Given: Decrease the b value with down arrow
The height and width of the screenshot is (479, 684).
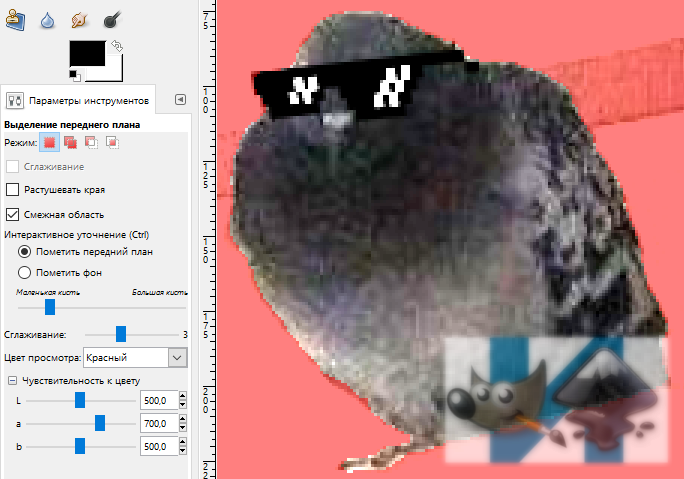Looking at the screenshot, I should [x=183, y=451].
